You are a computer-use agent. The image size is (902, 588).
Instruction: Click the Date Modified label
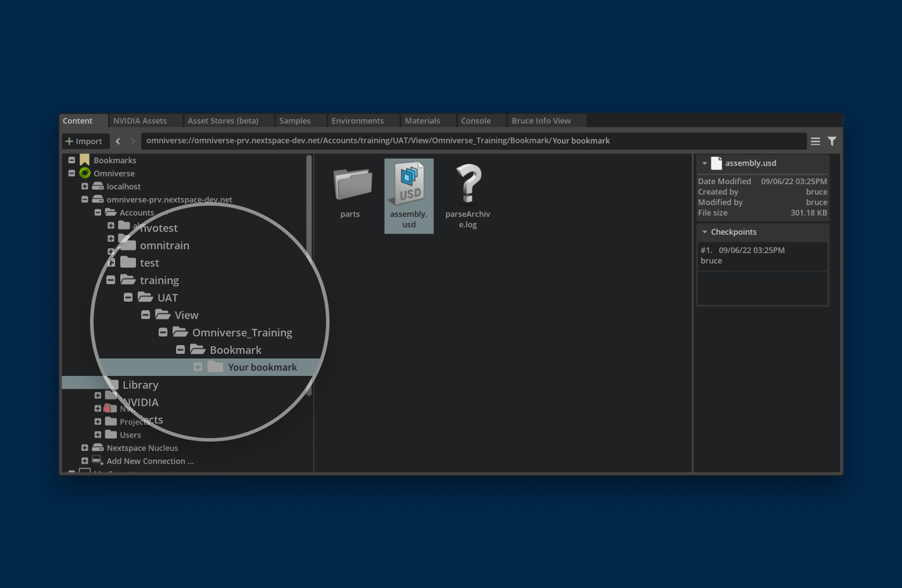click(x=724, y=181)
